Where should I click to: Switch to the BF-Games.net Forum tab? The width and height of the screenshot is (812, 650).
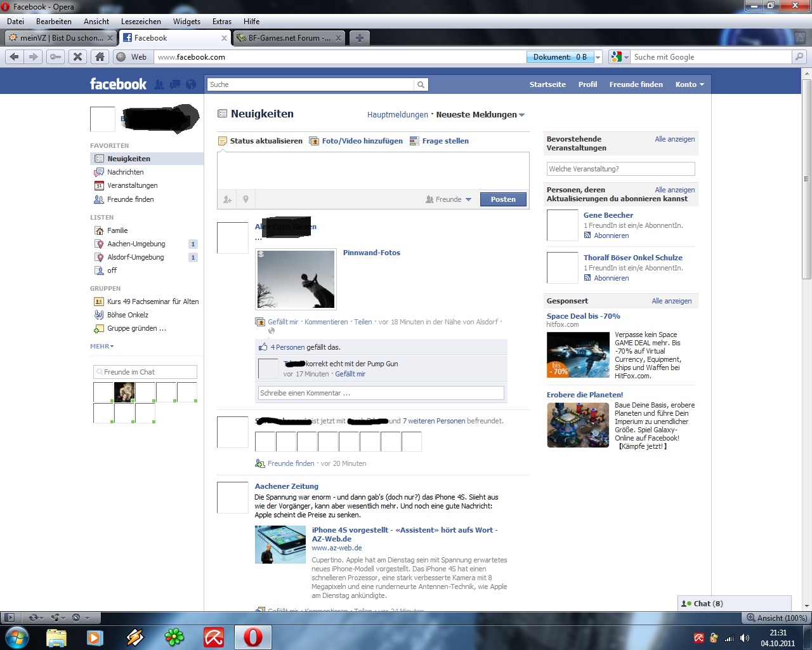click(289, 37)
